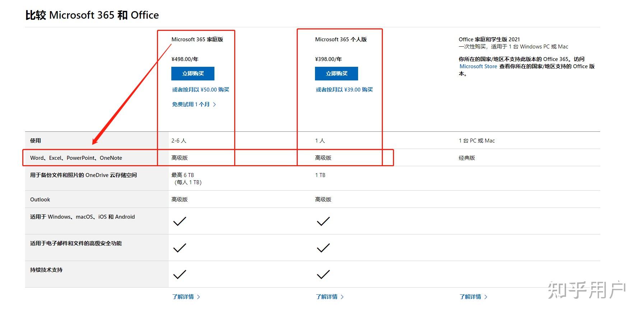
Task: Open the 或者按月以 ¥39.00 购买 link
Action: click(344, 90)
